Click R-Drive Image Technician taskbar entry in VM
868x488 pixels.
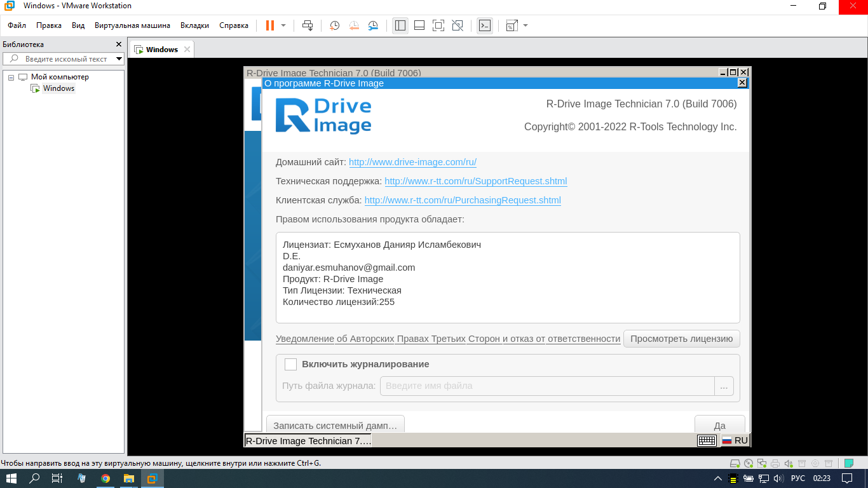pos(308,440)
